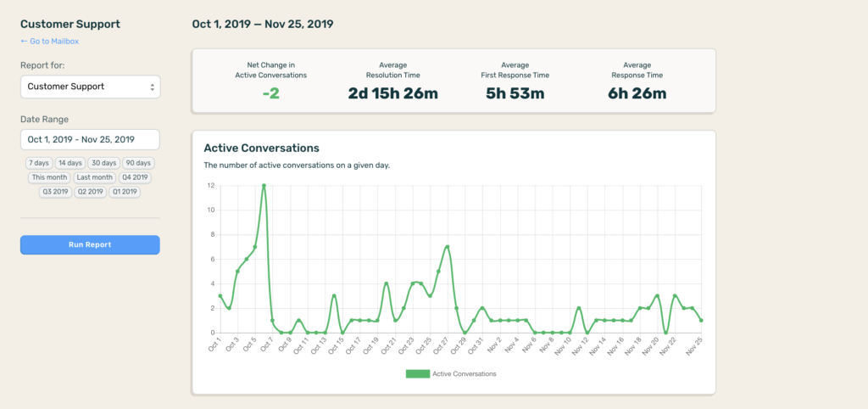
Task: Click the Date Range input field
Action: point(90,139)
